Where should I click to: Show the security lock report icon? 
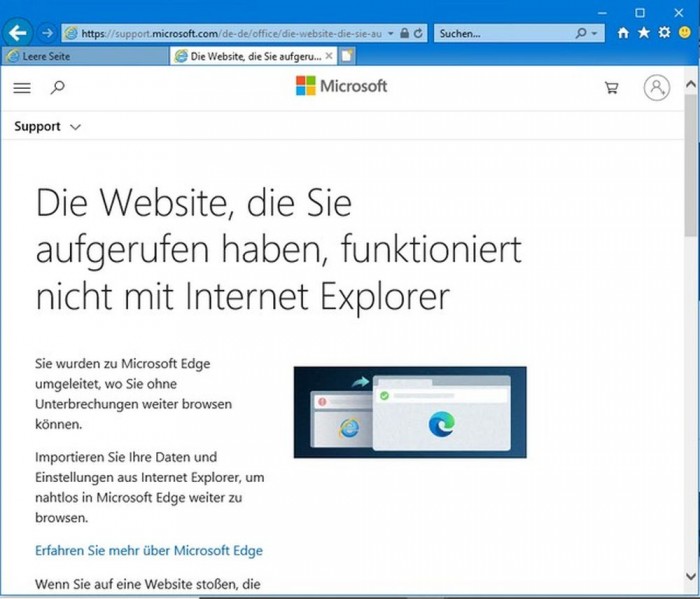(404, 33)
